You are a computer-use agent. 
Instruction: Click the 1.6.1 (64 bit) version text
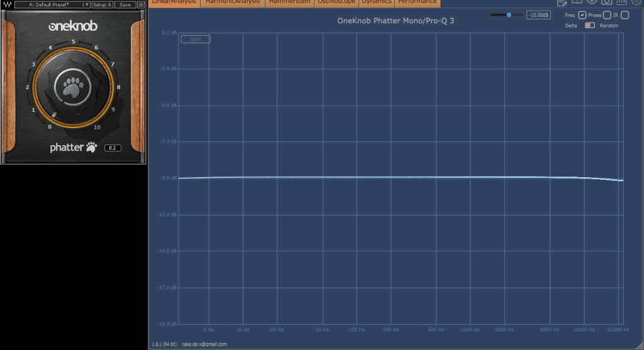[x=164, y=344]
